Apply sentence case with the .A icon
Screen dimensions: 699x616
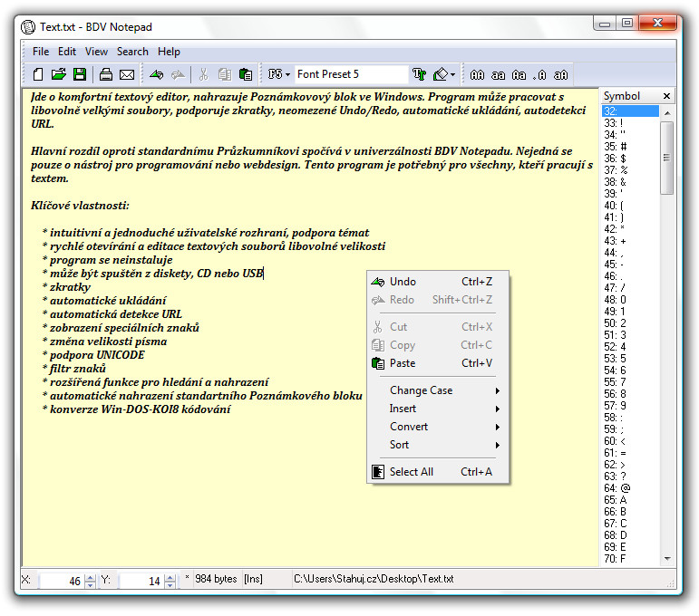539,75
